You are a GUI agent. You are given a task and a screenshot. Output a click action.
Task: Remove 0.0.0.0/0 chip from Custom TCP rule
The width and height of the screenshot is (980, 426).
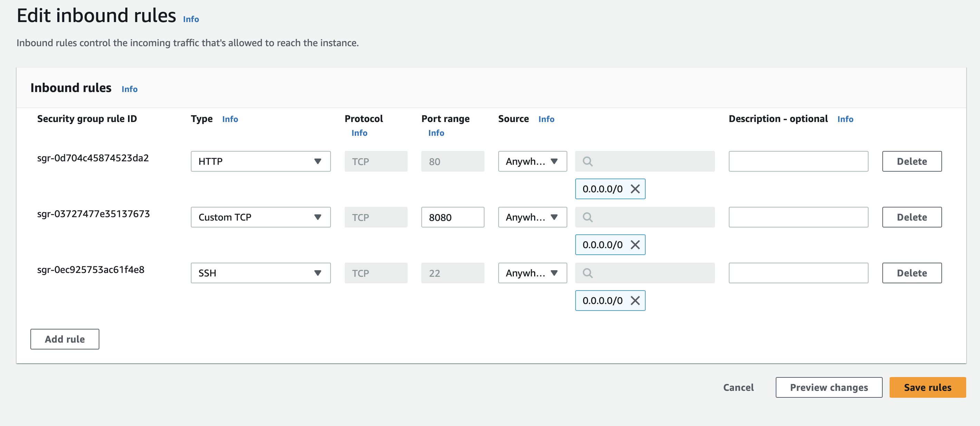point(635,245)
